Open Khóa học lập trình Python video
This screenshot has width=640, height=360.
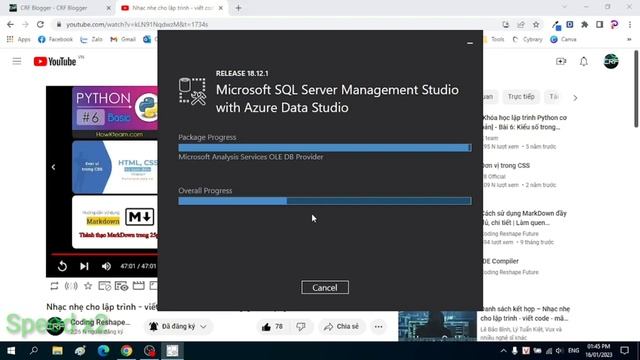(x=524, y=122)
